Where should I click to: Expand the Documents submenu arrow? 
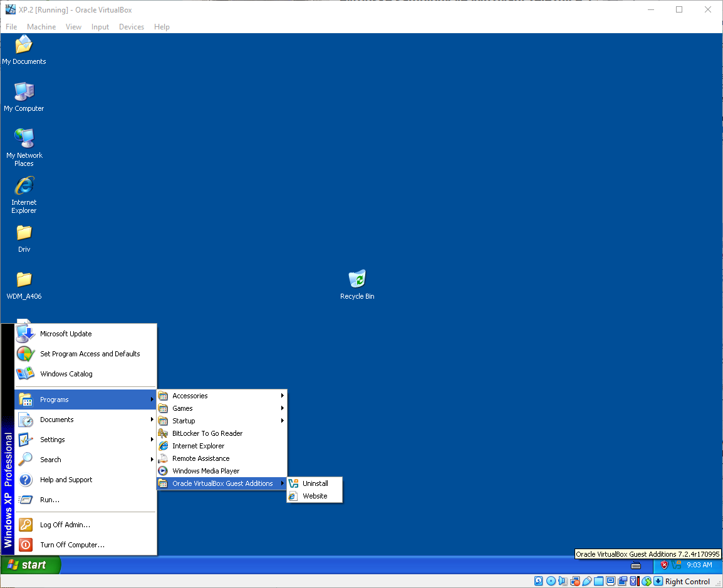click(x=152, y=420)
